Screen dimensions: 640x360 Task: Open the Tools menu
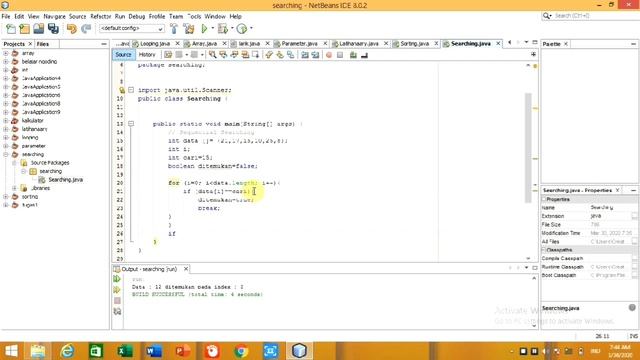pyautogui.click(x=194, y=16)
